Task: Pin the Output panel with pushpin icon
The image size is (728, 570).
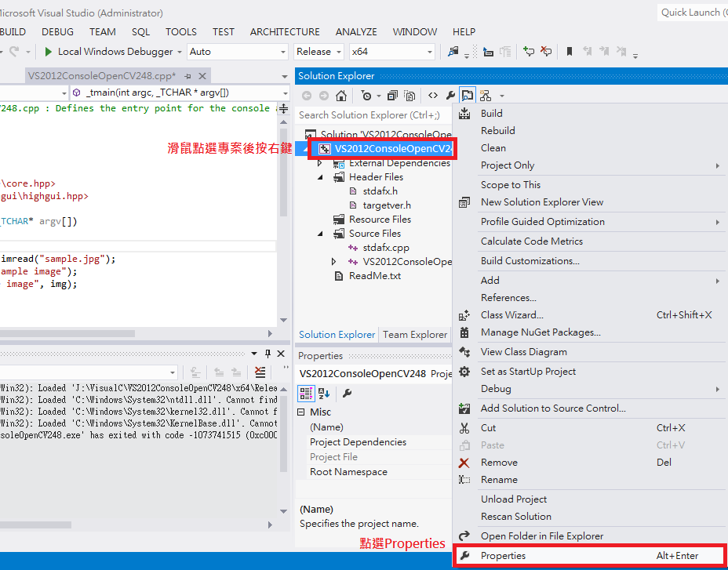Action: (268, 354)
